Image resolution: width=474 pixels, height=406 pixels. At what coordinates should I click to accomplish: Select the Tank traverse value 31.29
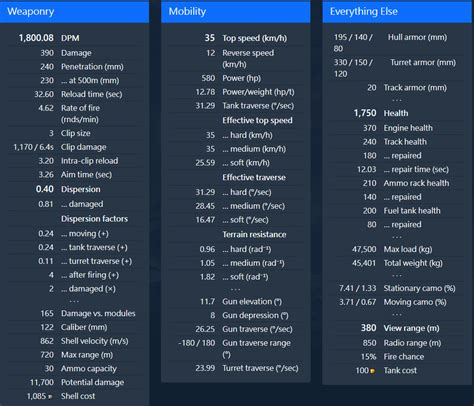pyautogui.click(x=205, y=106)
